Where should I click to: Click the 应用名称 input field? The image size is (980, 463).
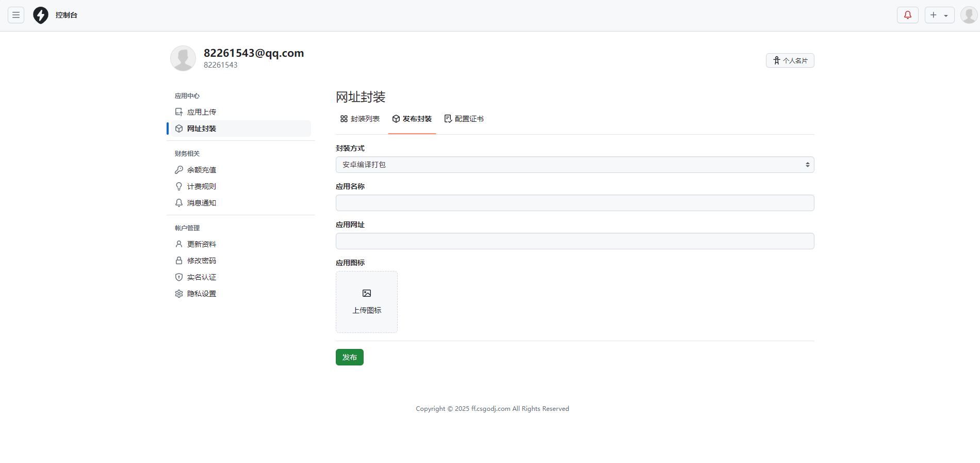tap(575, 203)
